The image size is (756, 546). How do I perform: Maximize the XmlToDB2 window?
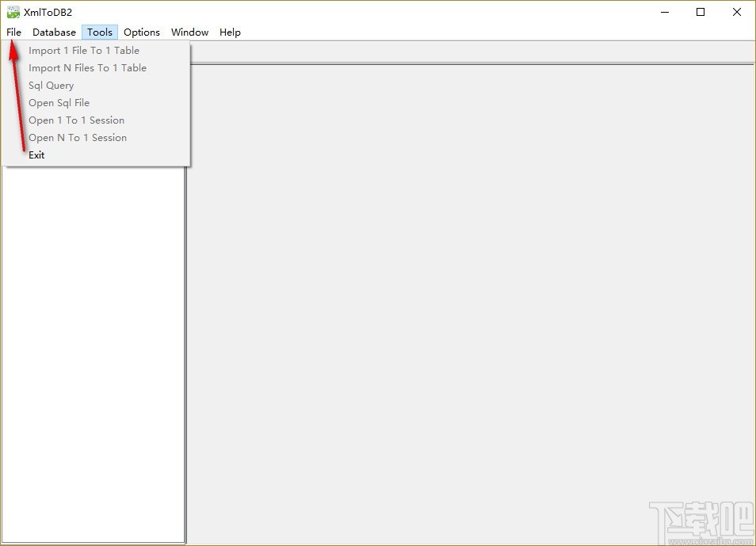click(x=701, y=12)
